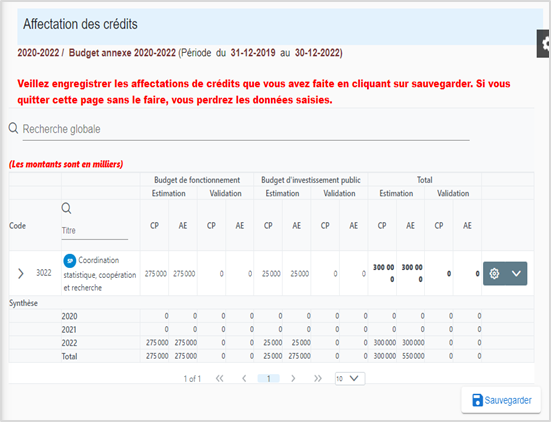
Task: Click the Titre column search icon
Action: point(66,208)
